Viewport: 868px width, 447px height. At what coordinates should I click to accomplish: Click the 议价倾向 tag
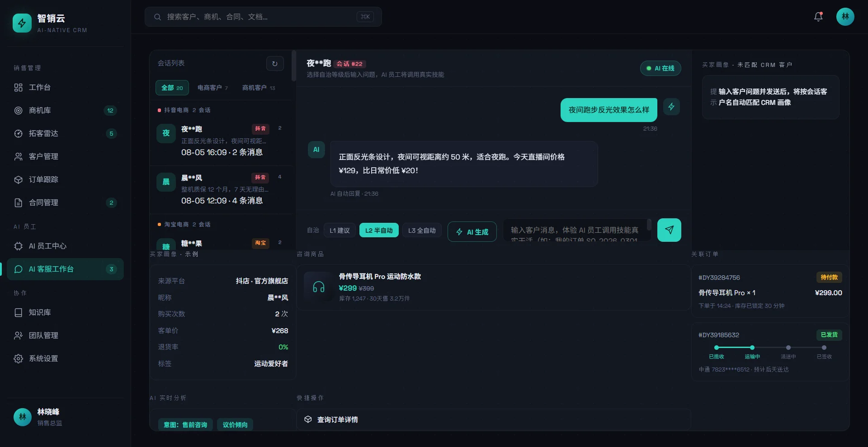(235, 425)
